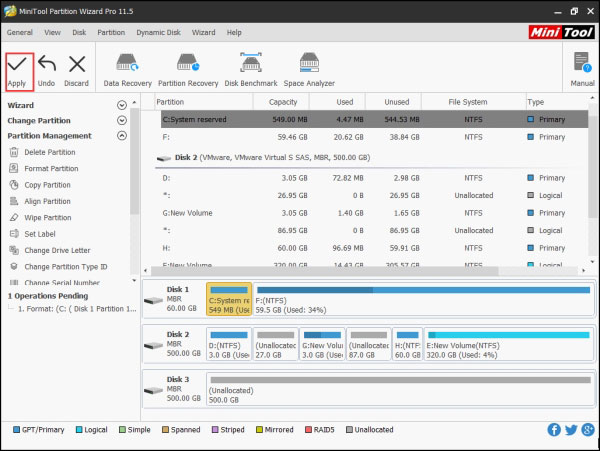The height and width of the screenshot is (451, 600).
Task: Open the General menu
Action: click(x=20, y=33)
